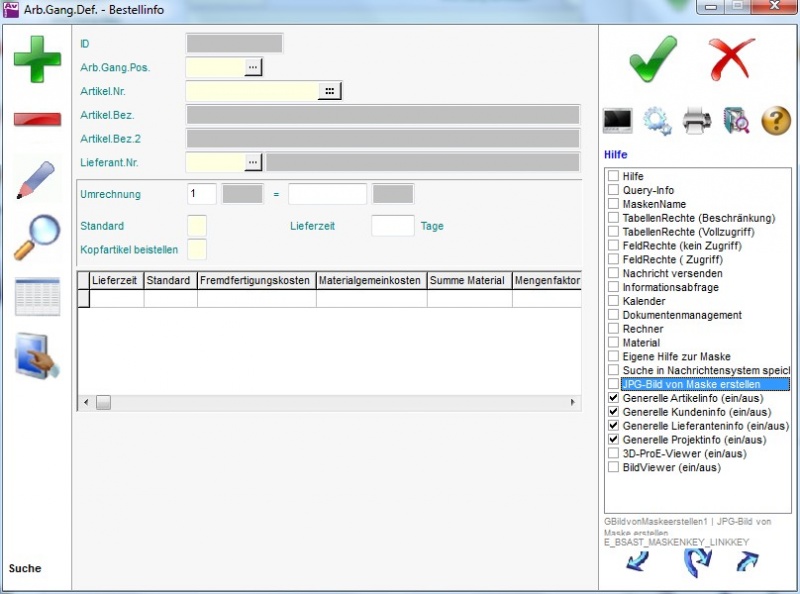Select JPG-Bild von Maske erstellen entry
Image resolution: width=800 pixels, height=594 pixels.
[690, 384]
